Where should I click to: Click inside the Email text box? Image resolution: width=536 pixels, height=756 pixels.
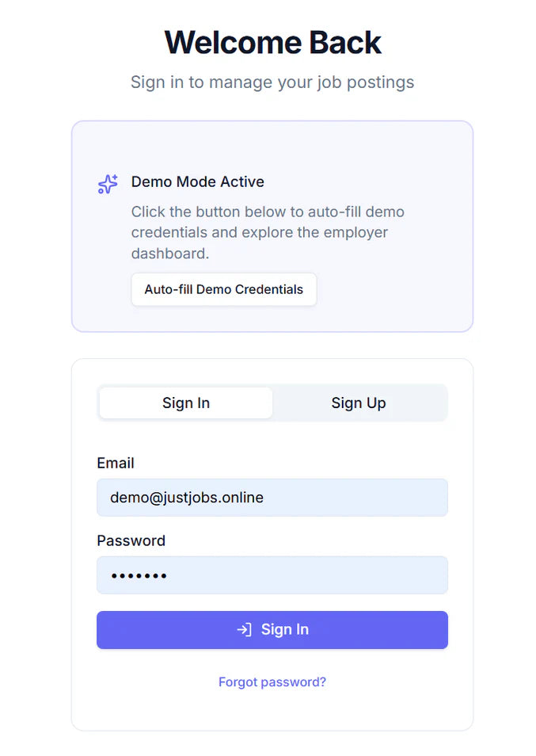pos(272,498)
